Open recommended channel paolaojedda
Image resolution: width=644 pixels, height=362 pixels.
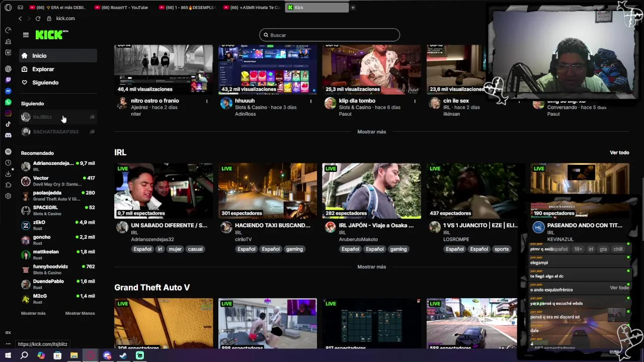(x=58, y=196)
